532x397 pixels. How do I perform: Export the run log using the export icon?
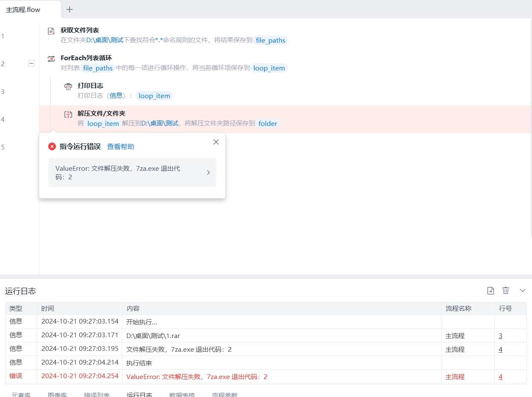coord(491,291)
